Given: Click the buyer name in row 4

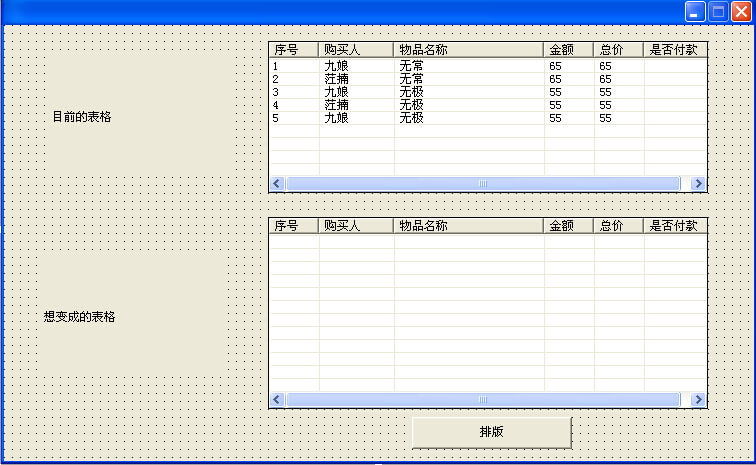Looking at the screenshot, I should click(x=336, y=105).
